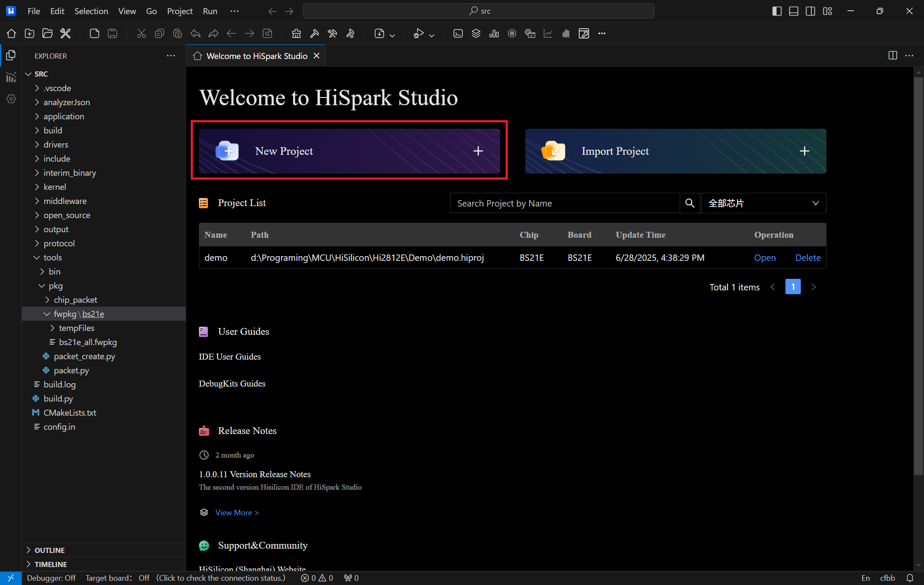Click the Search Project by Name field
Viewport: 924px width, 585px height.
tap(565, 203)
